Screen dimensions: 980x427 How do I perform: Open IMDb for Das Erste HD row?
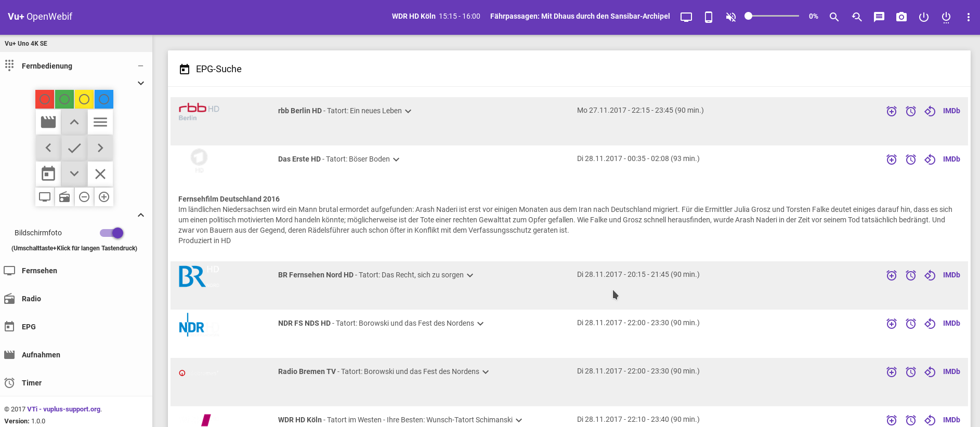point(951,159)
